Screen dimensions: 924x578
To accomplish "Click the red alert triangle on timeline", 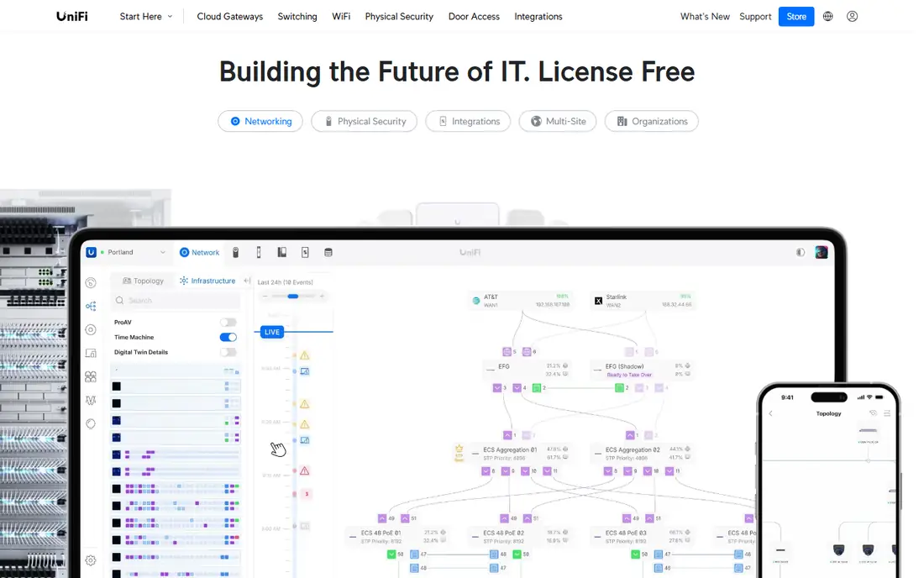I will [305, 470].
